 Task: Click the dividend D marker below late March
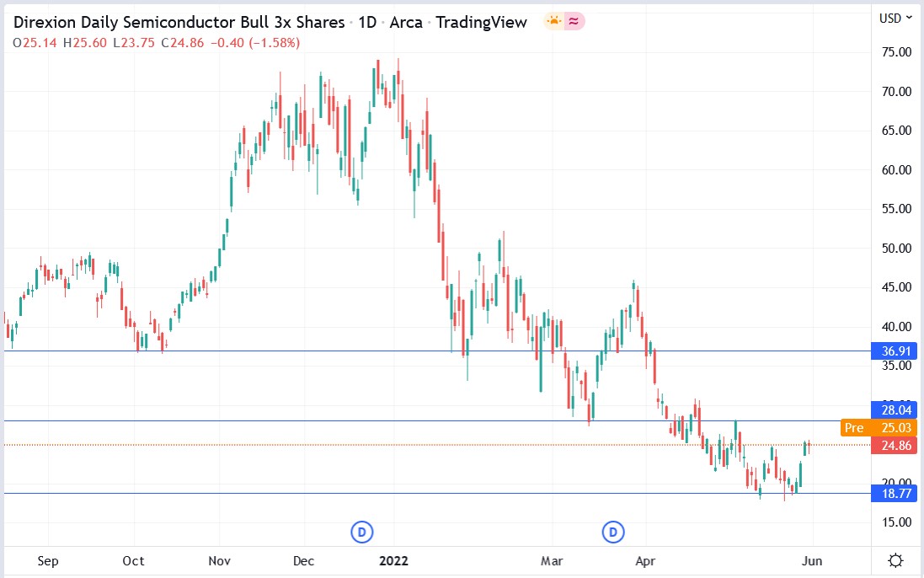612,532
